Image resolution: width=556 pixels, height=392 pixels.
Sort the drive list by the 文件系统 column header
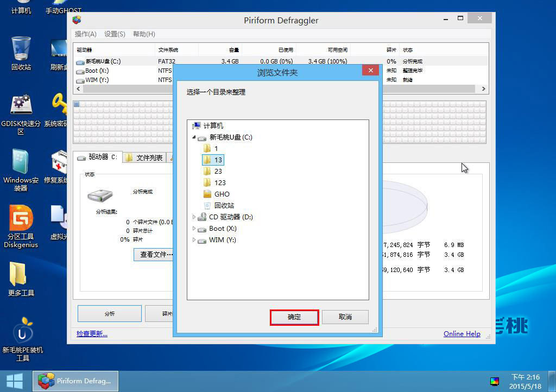click(176, 50)
